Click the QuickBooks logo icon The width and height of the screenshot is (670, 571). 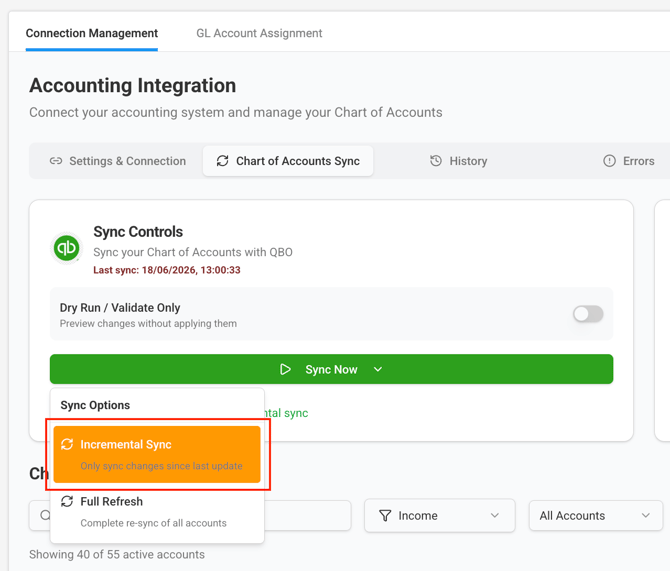click(66, 248)
